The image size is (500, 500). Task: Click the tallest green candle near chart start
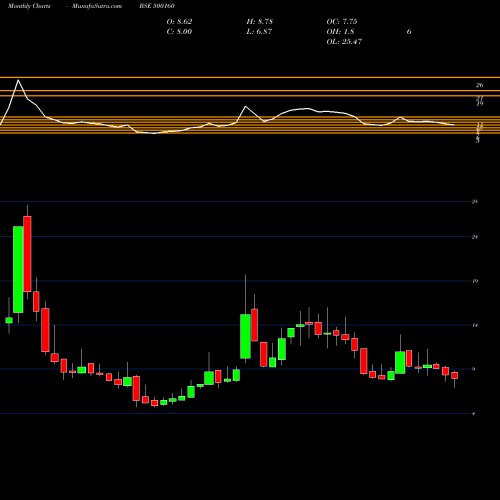tap(18, 269)
